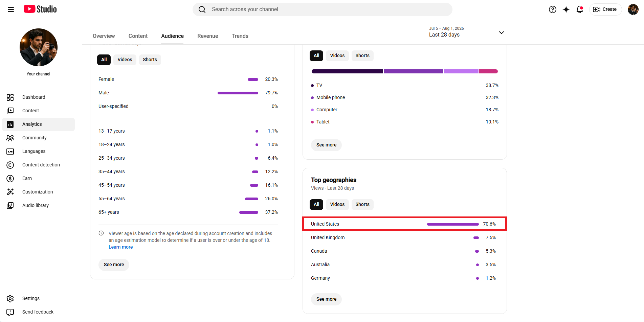
Task: Open the notifications bell
Action: [580, 9]
